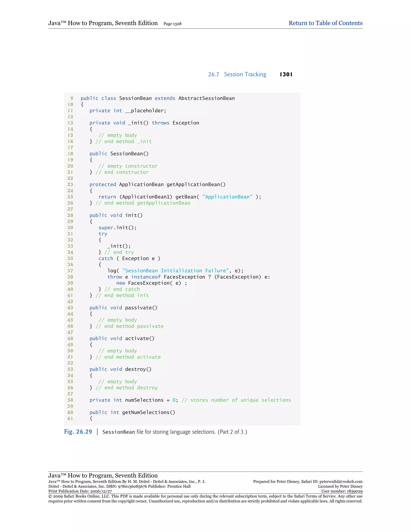The image size is (411, 532).
Task: Click the public void destroy() line
Action: pyautogui.click(x=120, y=369)
